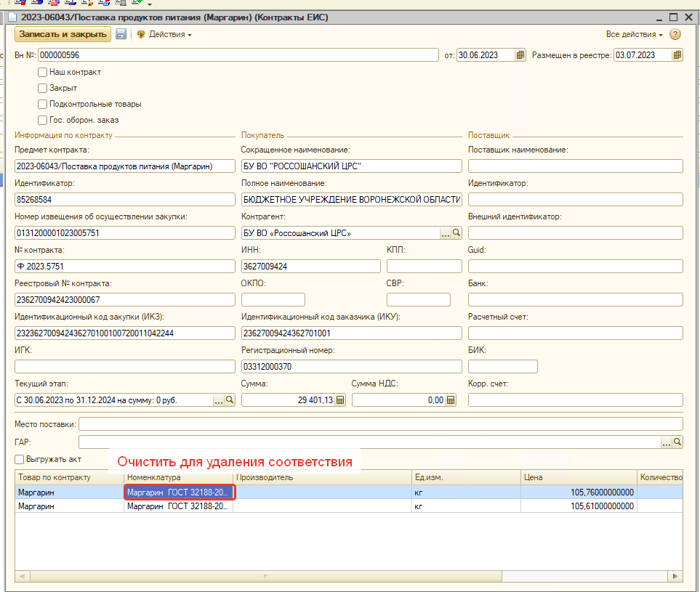Click the ИНН field 3627009424
This screenshot has height=592, width=700.
click(311, 267)
